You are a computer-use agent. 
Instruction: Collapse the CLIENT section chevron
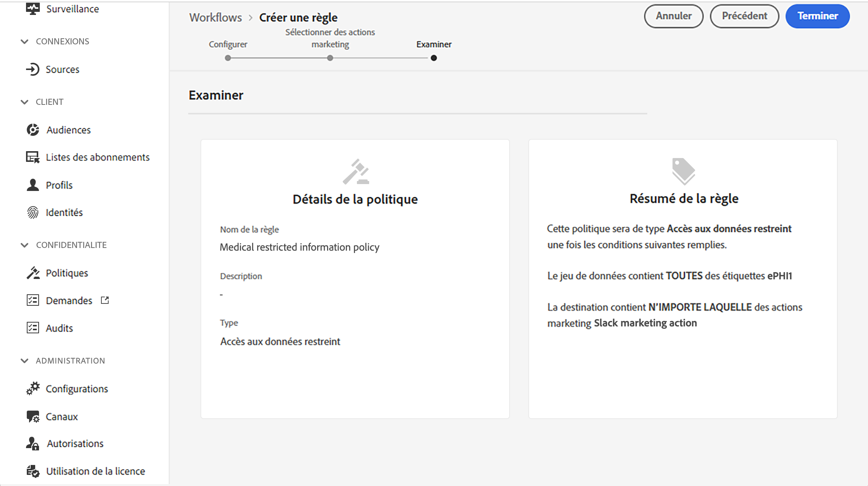(24, 102)
